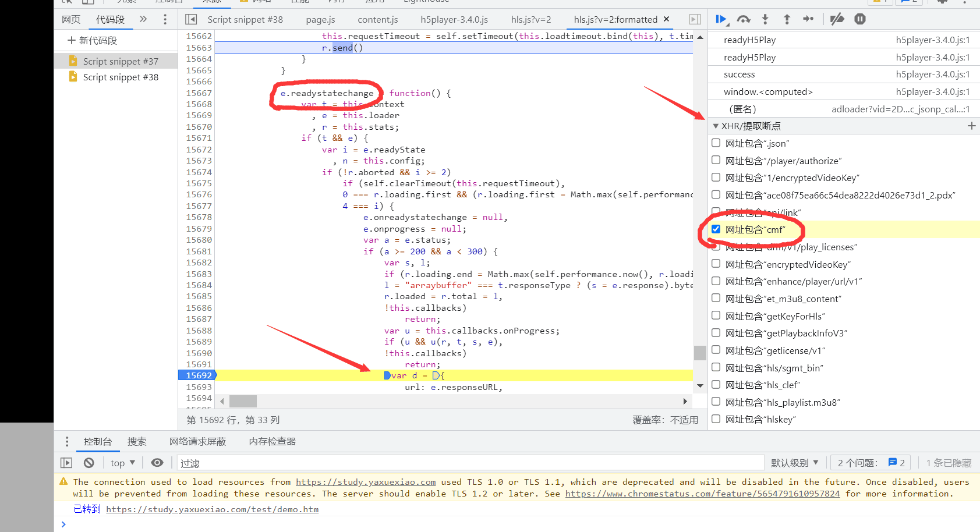This screenshot has height=532, width=980.
Task: Resume script execution in debugger
Action: [721, 19]
